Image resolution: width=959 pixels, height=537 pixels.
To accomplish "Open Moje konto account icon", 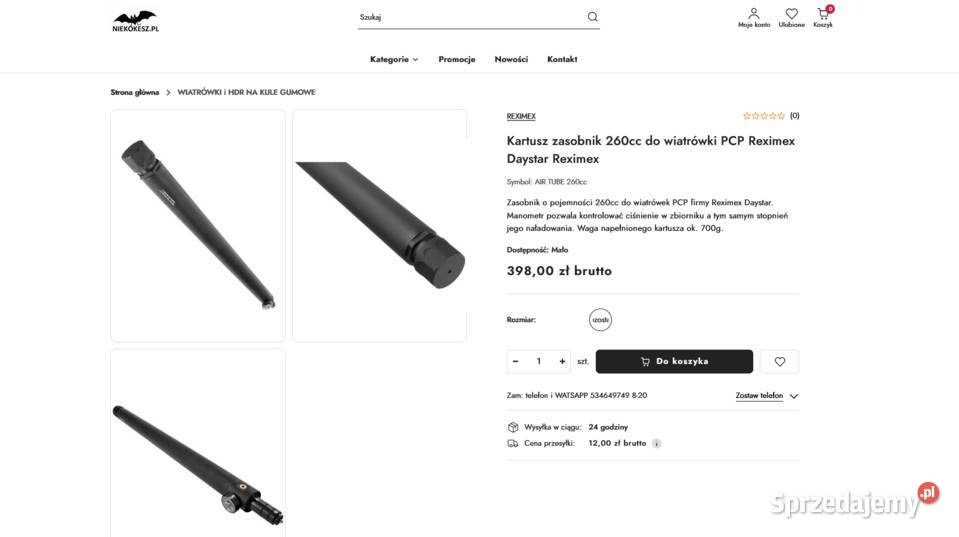I will point(754,14).
